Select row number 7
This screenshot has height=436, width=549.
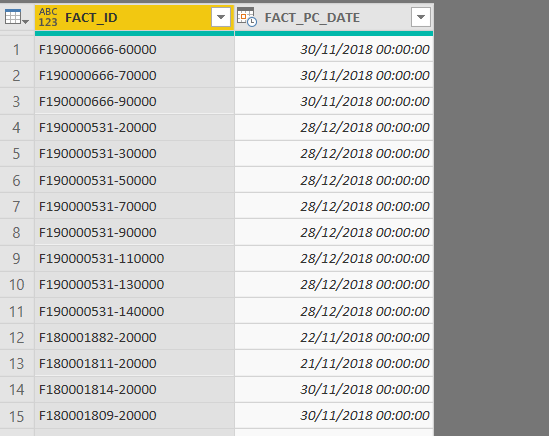coord(17,206)
